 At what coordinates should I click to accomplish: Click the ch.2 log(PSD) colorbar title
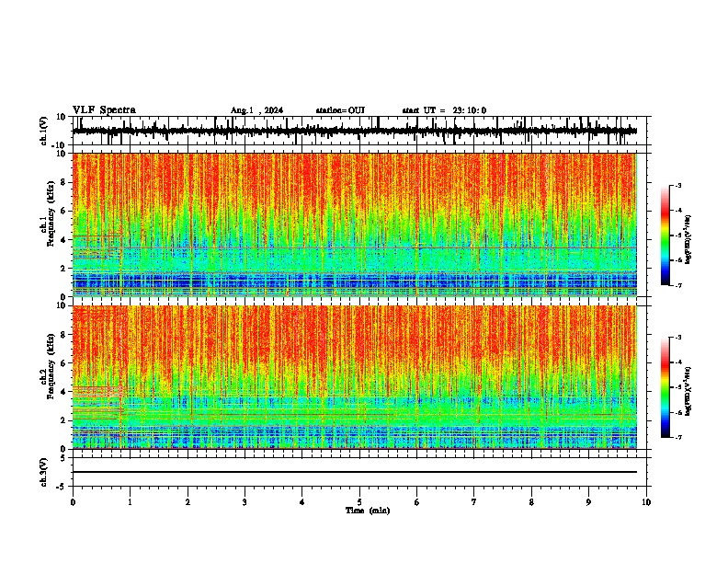(688, 392)
